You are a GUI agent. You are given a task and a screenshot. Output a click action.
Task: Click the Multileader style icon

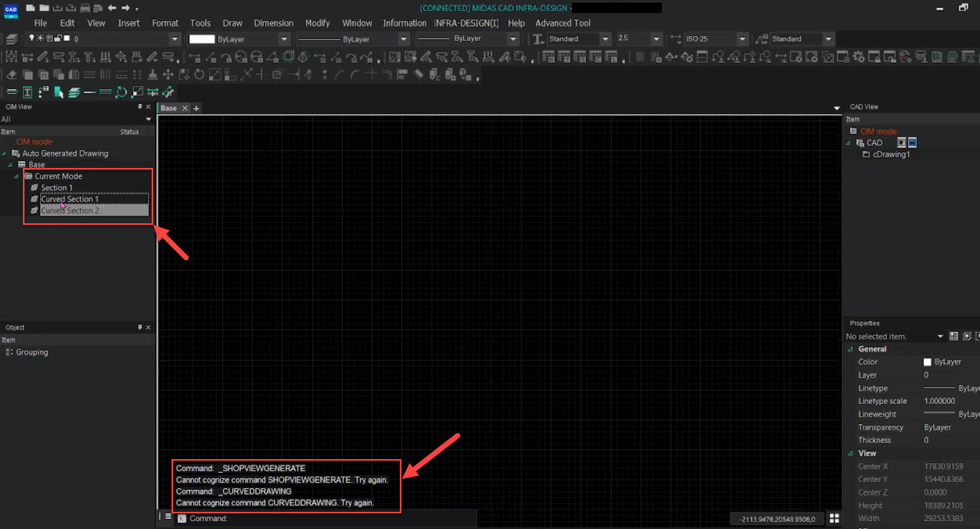pyautogui.click(x=762, y=39)
